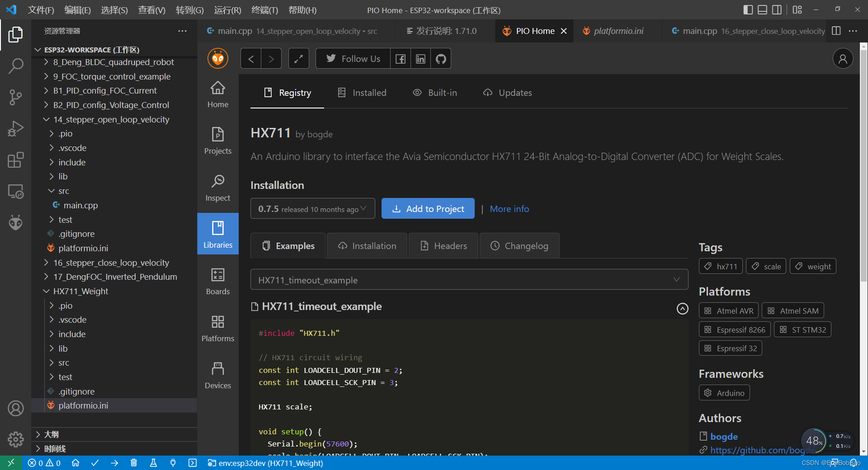This screenshot has height=470, width=868.
Task: Open the Search view in activity bar
Action: [x=15, y=66]
